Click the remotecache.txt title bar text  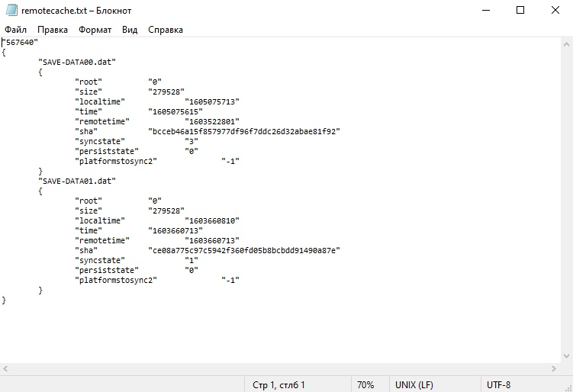pos(76,11)
